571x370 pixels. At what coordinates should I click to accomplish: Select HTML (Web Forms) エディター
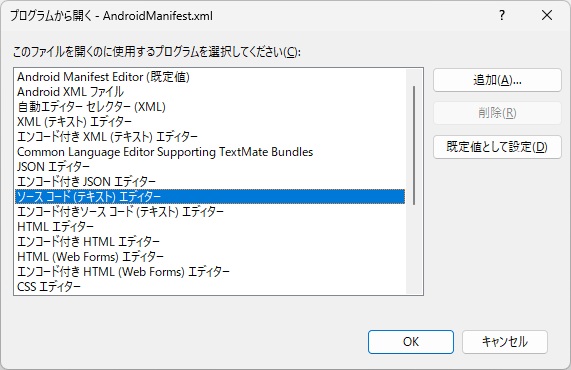click(x=210, y=256)
